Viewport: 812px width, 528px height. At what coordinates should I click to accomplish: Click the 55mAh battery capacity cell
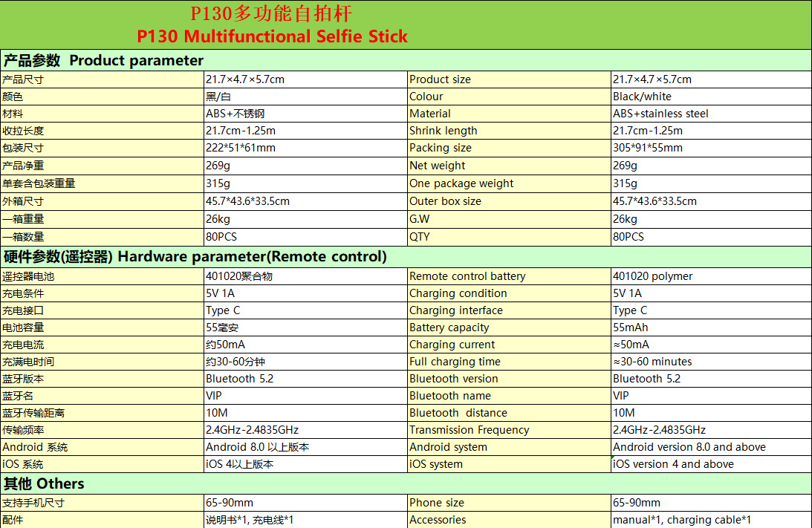click(x=711, y=327)
